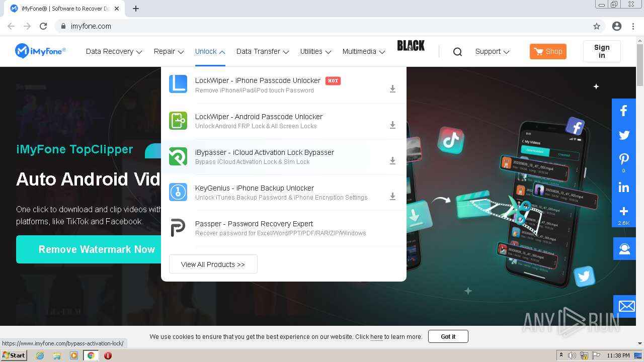Screen dimensions: 644x362
Task: Open the Passper product icon
Action: pos(178,228)
